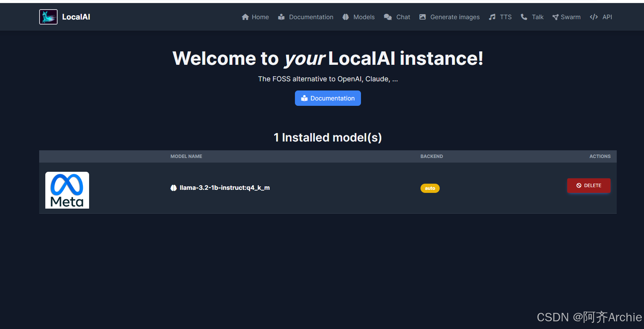Switch to the Chat page
644x329 pixels.
tap(397, 17)
